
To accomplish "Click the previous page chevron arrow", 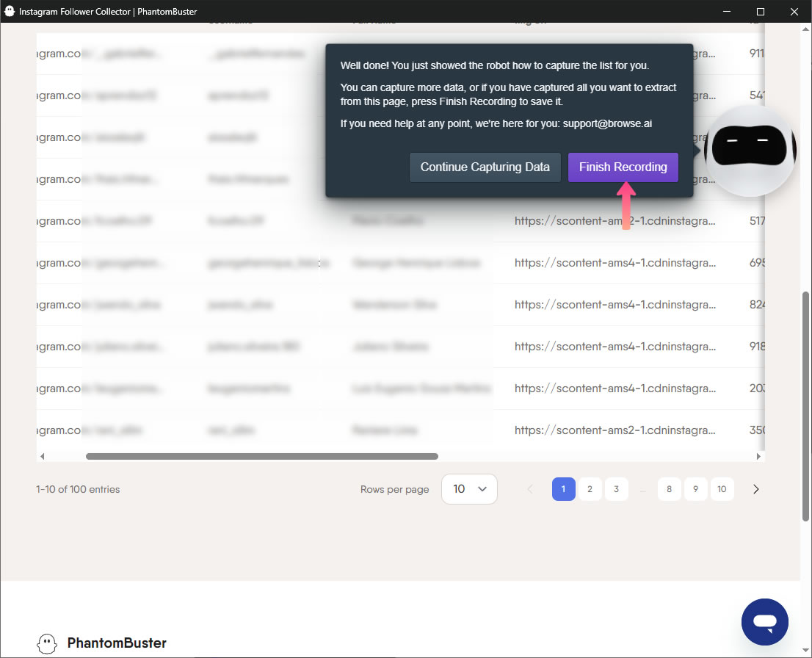I will click(530, 489).
